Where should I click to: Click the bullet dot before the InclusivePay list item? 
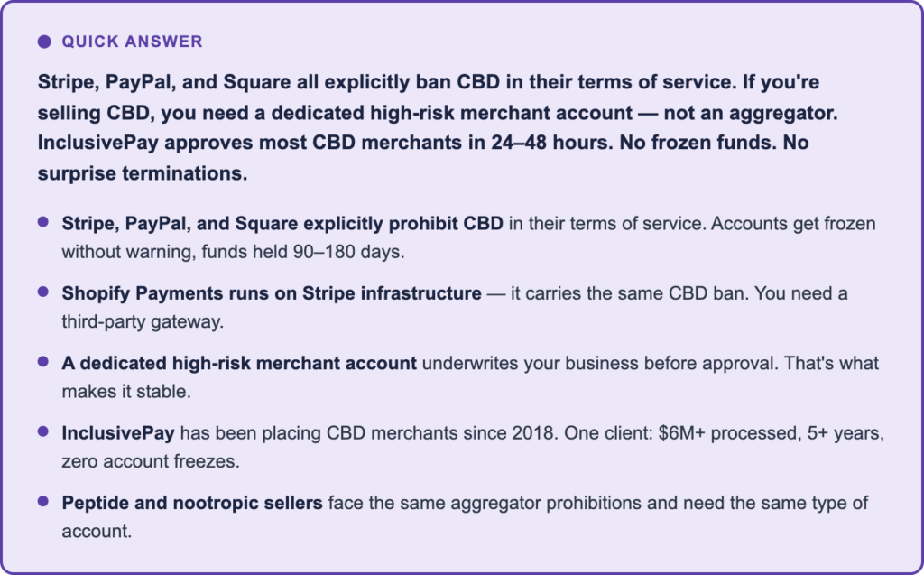pos(43,431)
